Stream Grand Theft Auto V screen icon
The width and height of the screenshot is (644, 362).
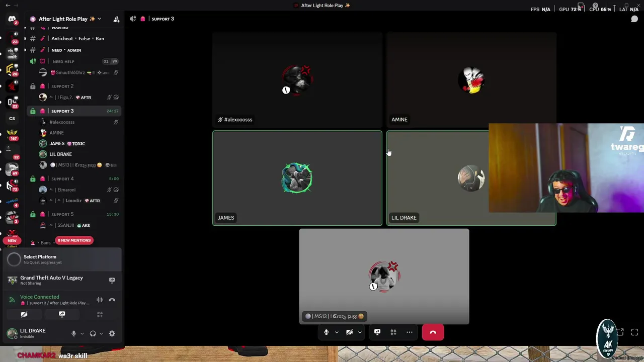pos(112,280)
